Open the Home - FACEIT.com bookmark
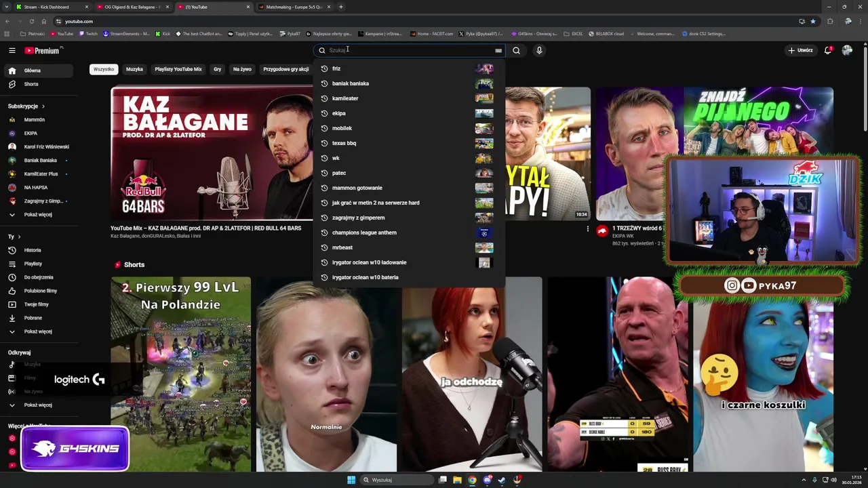The width and height of the screenshot is (868, 488). pos(431,33)
